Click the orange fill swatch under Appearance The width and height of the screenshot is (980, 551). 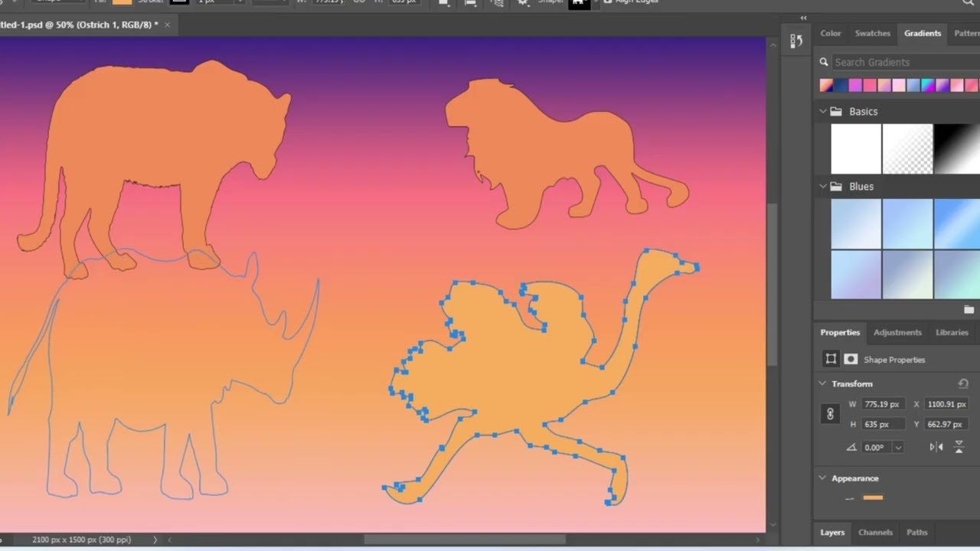point(873,497)
